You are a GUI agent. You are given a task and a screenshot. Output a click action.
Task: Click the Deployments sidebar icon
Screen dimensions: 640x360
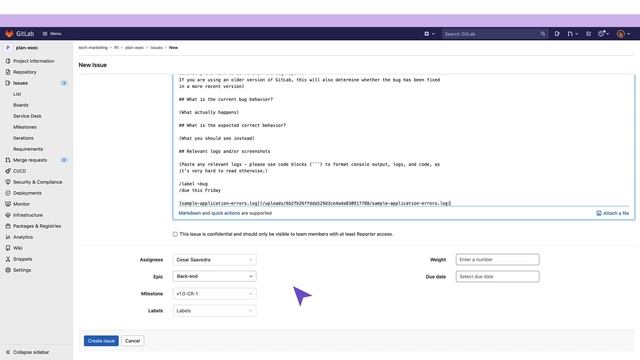[x=8, y=193]
